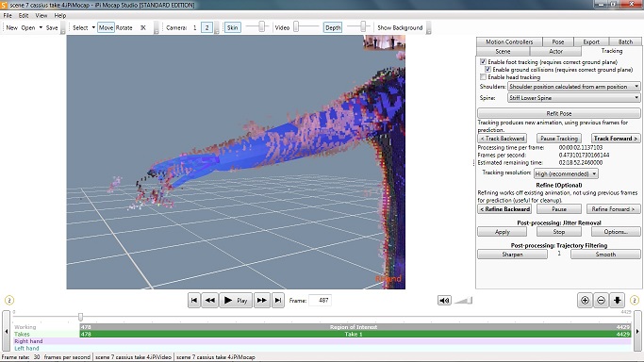Open the Spine mode dropdown
The image size is (644, 362).
(574, 98)
